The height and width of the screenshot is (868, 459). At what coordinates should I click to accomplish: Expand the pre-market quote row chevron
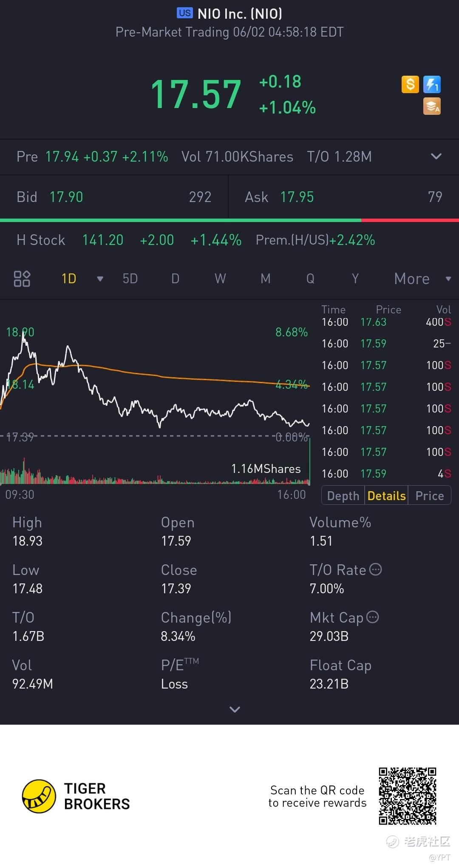[436, 157]
